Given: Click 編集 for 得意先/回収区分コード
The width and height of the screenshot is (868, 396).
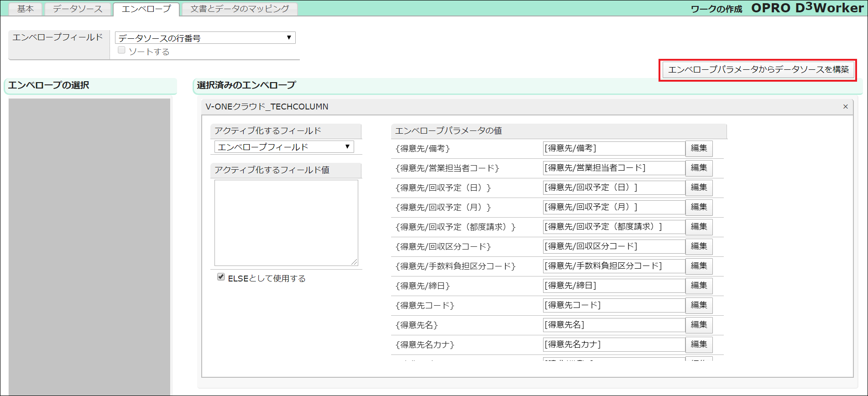Looking at the screenshot, I should click(699, 246).
